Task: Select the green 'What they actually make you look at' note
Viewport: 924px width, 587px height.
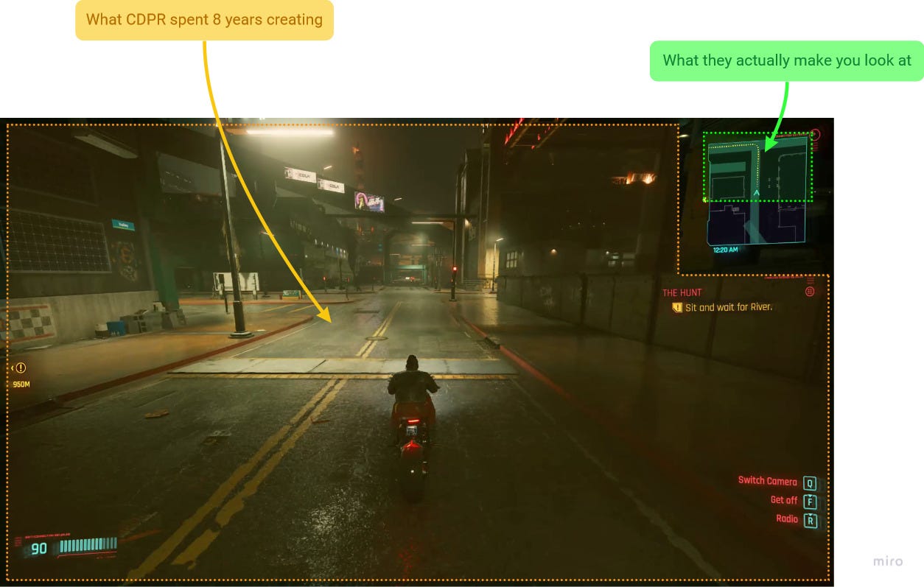Action: [x=787, y=60]
